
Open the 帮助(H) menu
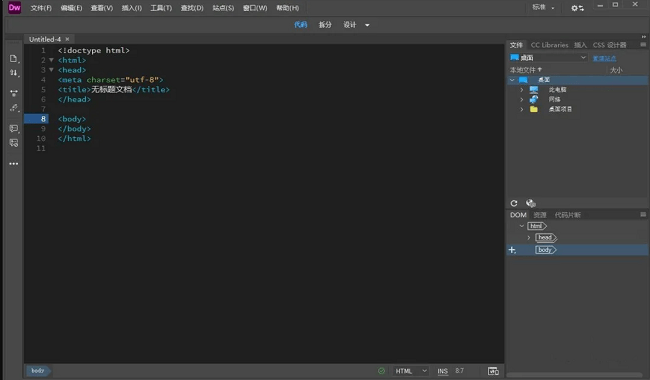[287, 8]
